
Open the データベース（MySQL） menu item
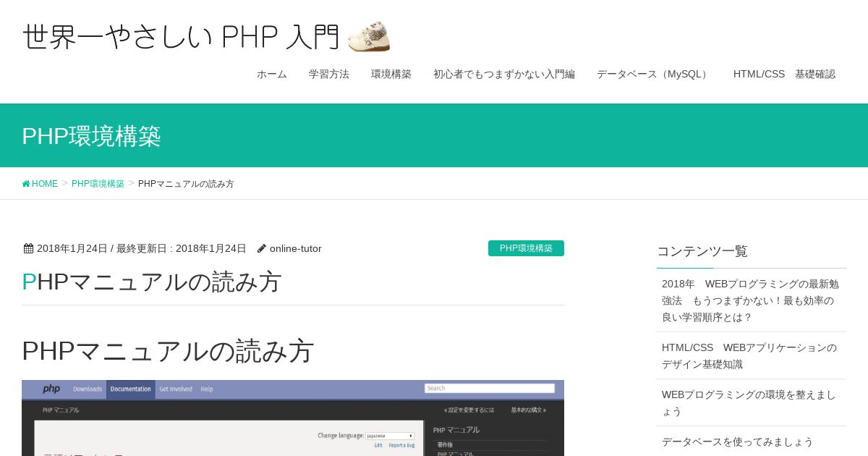(x=654, y=74)
